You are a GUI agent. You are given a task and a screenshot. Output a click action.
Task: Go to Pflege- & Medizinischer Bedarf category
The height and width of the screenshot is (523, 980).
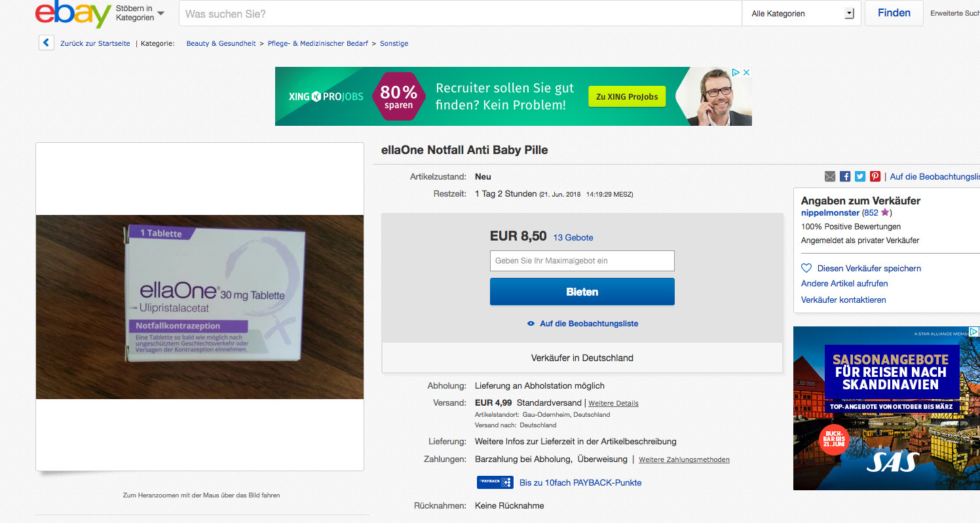318,43
